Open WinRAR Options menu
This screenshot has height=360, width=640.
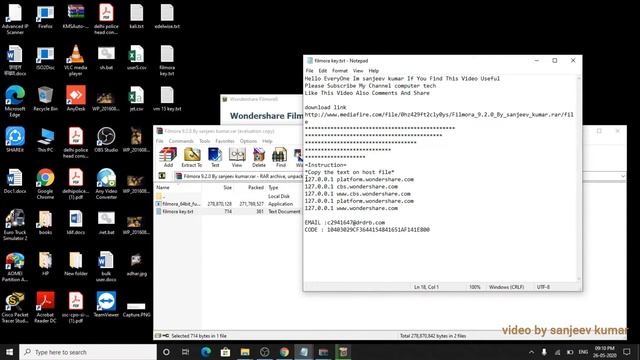coord(248,141)
